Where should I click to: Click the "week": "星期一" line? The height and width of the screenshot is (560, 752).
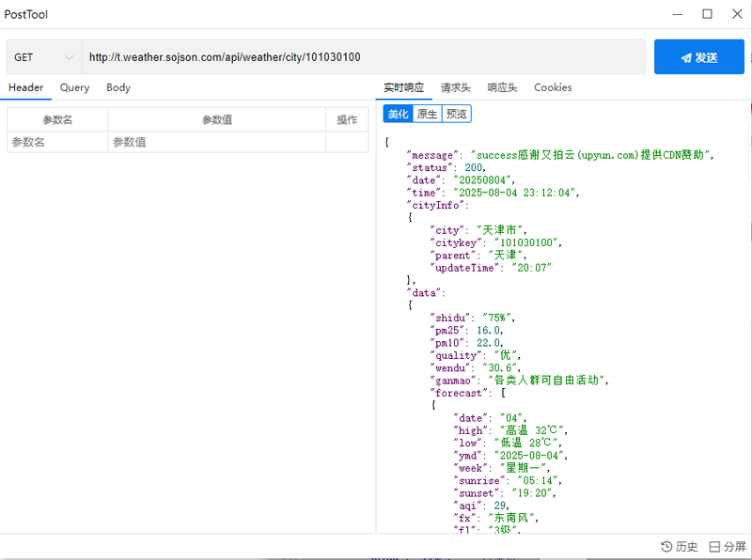click(502, 468)
